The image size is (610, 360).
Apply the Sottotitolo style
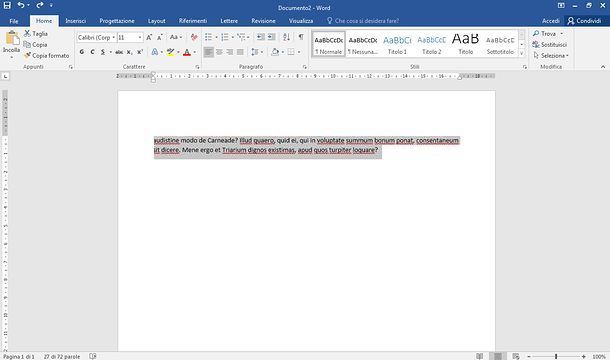pyautogui.click(x=500, y=44)
